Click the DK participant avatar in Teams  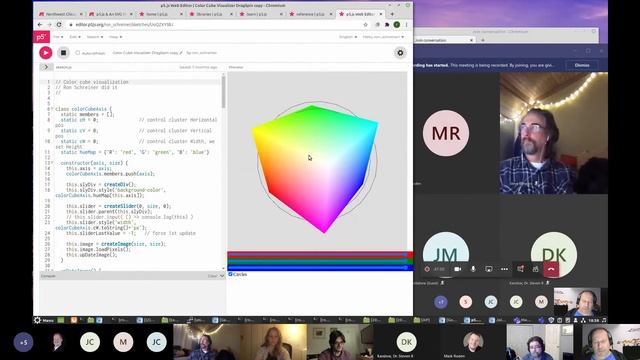(x=553, y=254)
